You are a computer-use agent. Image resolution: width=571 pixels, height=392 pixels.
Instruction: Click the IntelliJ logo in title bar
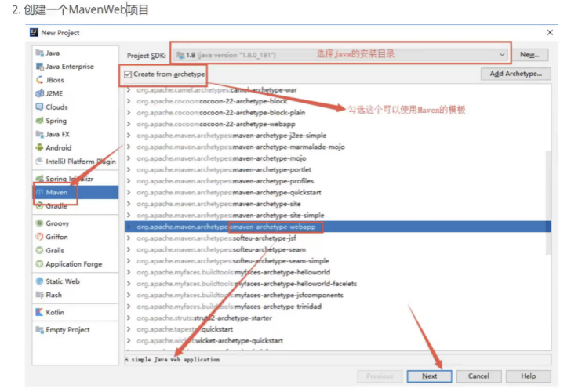tap(34, 32)
